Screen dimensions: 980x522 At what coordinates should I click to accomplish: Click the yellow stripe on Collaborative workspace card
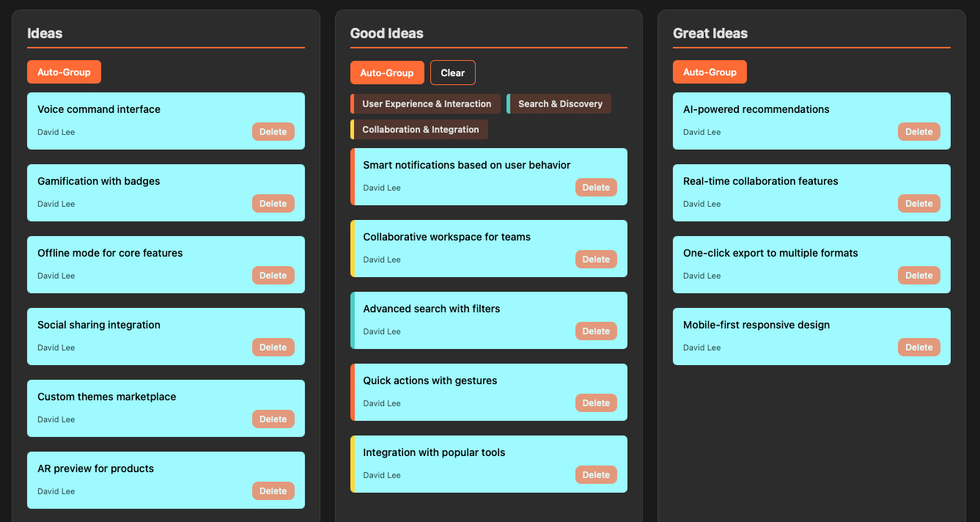tap(353, 249)
